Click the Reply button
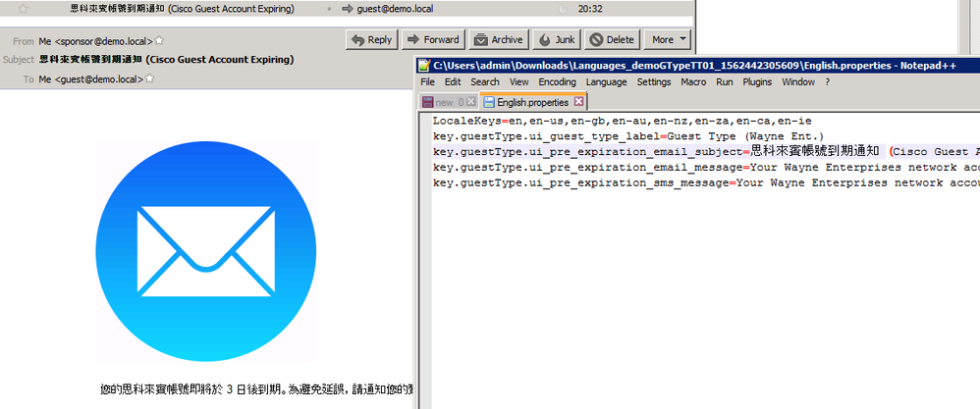The width and height of the screenshot is (980, 409). [372, 40]
